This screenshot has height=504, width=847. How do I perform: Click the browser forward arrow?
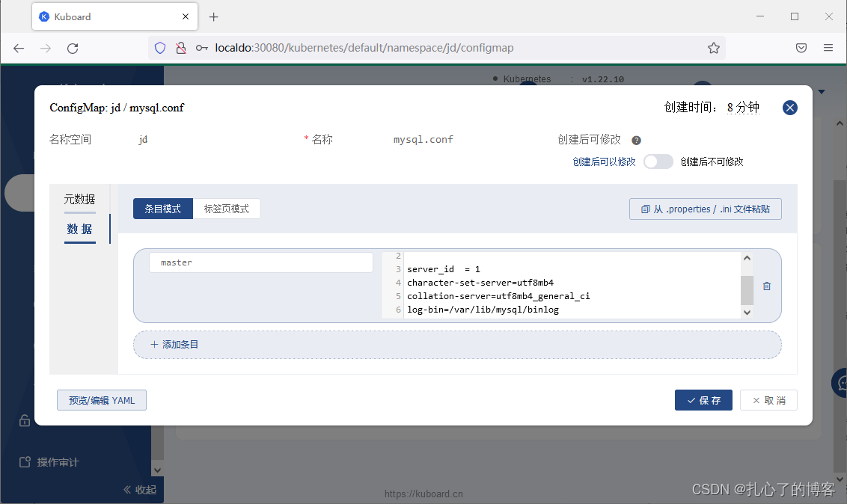(x=46, y=48)
